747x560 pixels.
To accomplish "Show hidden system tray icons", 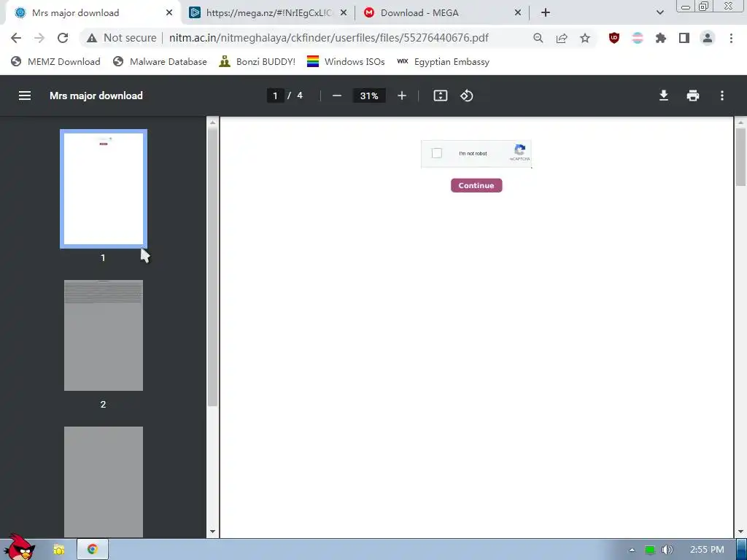I will tap(632, 550).
